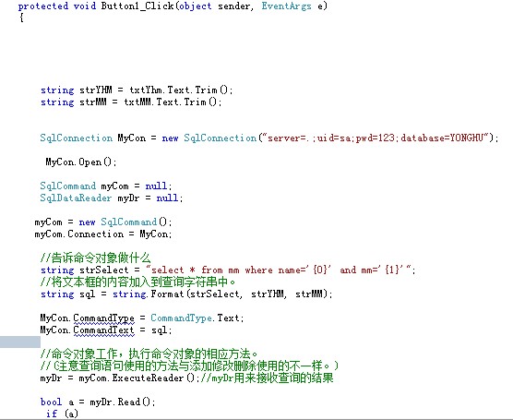Click the if (a) statement
513x420 pixels.
pos(62,414)
